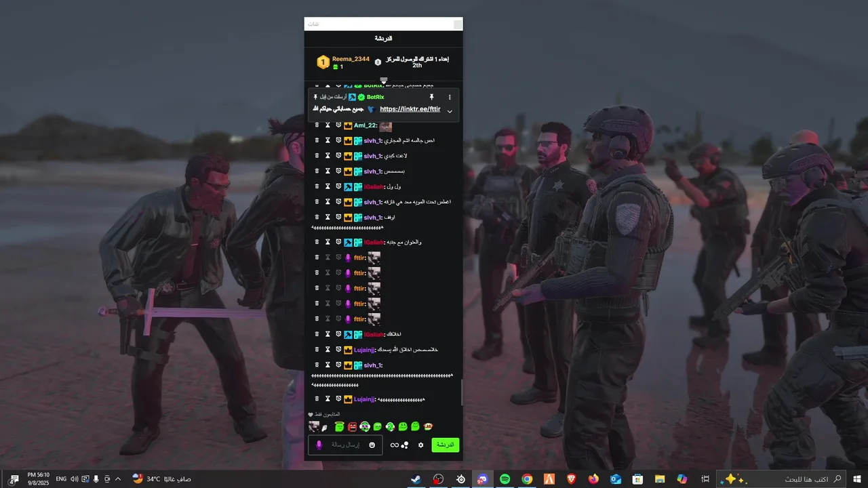Pick the headphones green emote in emote bar
The height and width of the screenshot is (488, 868).
click(x=390, y=426)
